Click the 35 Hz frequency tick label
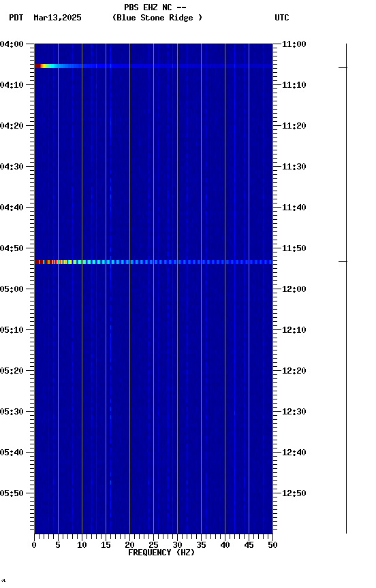This screenshot has height=588, width=376. coord(201,545)
